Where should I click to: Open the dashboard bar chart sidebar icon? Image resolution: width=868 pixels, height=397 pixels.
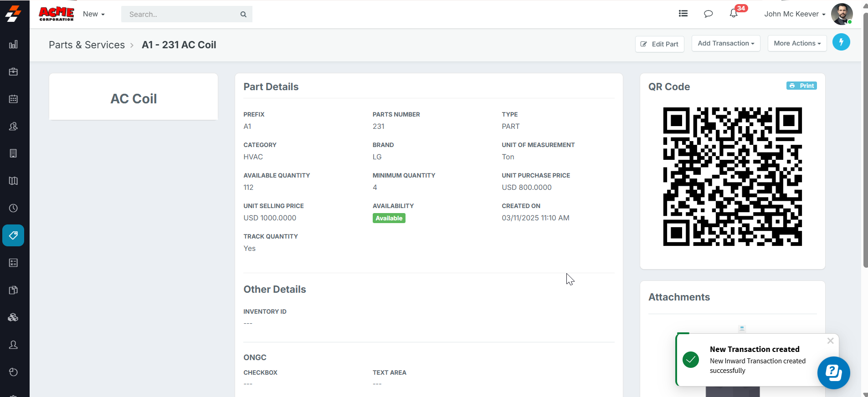tap(13, 45)
